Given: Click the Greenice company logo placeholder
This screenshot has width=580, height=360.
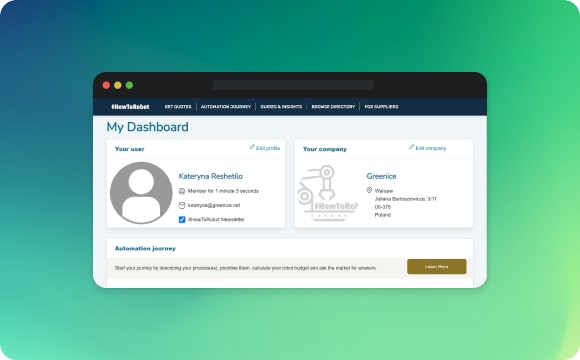Looking at the screenshot, I should point(328,193).
